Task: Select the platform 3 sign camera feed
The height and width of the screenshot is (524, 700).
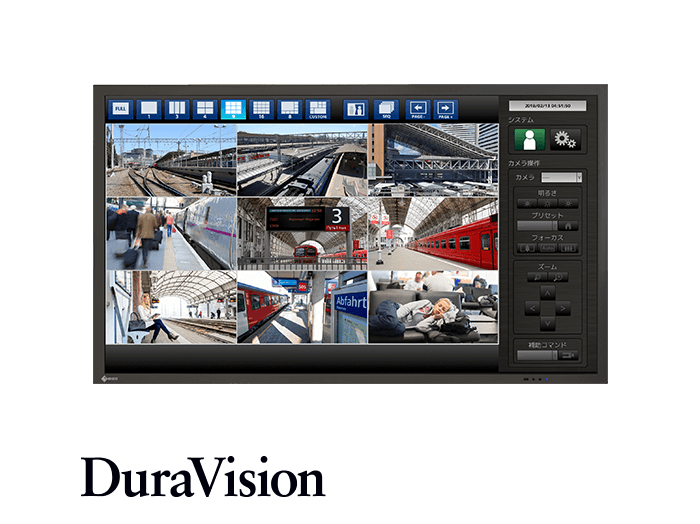Action: point(302,233)
